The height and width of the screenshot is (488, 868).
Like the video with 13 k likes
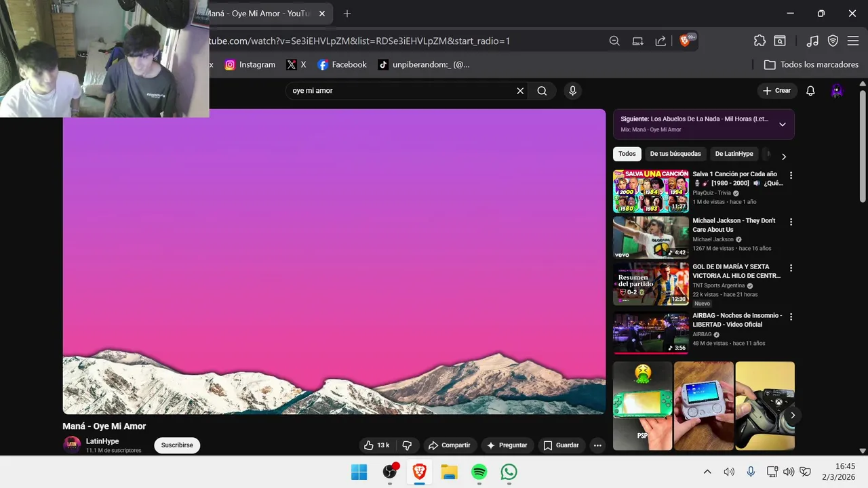[x=377, y=445]
